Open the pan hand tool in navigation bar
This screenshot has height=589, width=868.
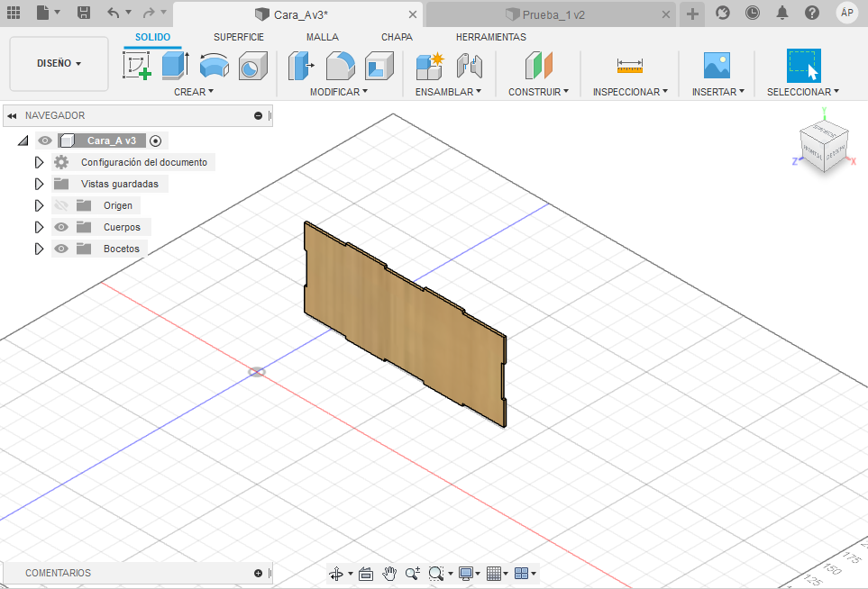389,573
